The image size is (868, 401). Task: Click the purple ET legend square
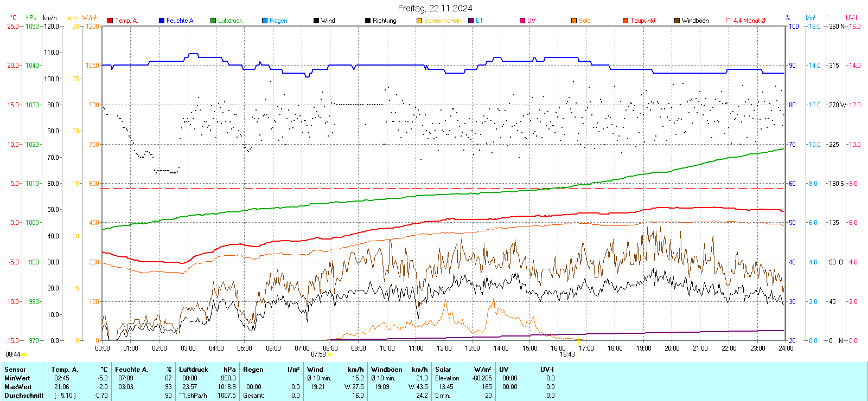tap(471, 21)
